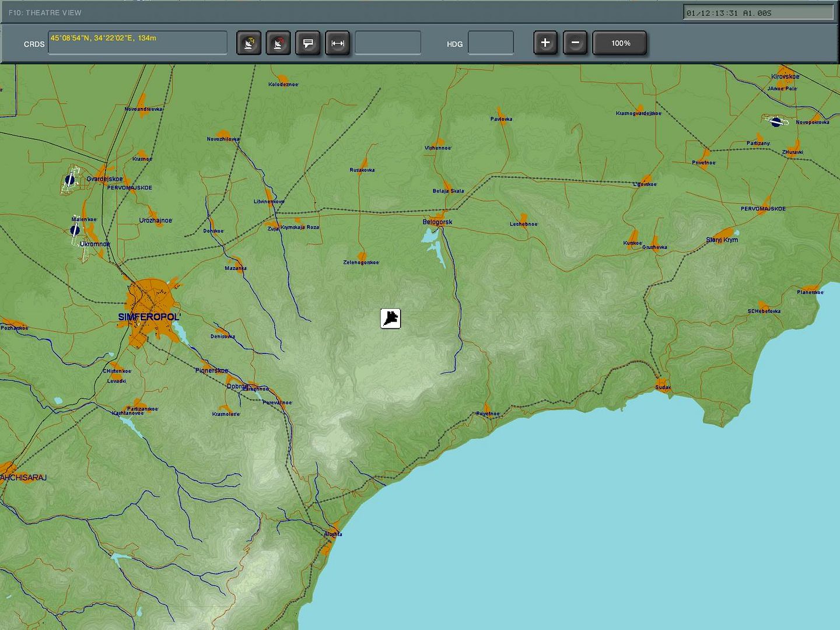Click the Pavlovka village label
840x630 pixels.
click(x=501, y=119)
